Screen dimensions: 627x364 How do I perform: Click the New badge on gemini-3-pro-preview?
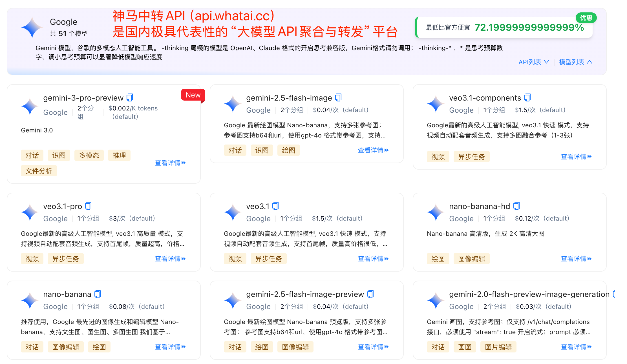tap(193, 95)
